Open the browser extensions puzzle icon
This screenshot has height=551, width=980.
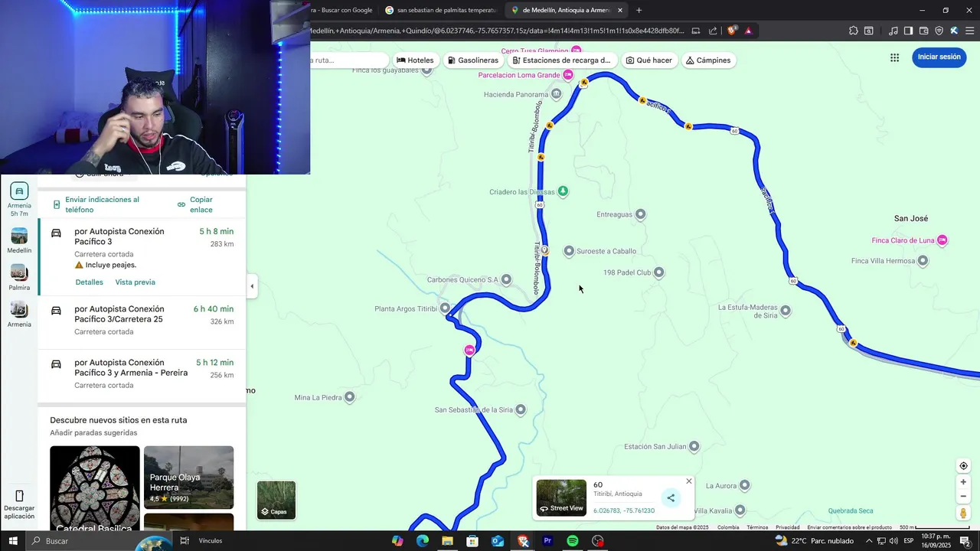pyautogui.click(x=854, y=31)
